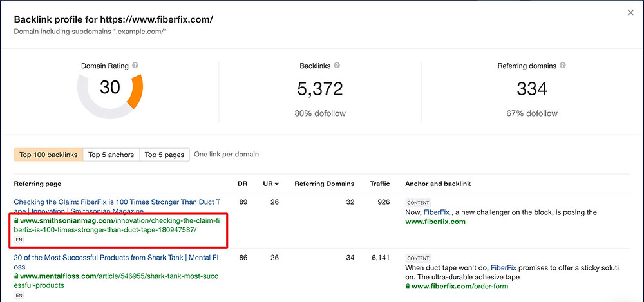Click the Traffic column header
The height and width of the screenshot is (302, 644).
tap(380, 184)
